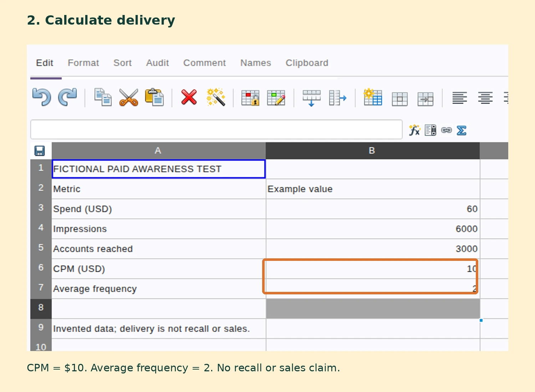This screenshot has height=392, width=535.
Task: Cut the selection using the scissors icon
Action: 128,97
